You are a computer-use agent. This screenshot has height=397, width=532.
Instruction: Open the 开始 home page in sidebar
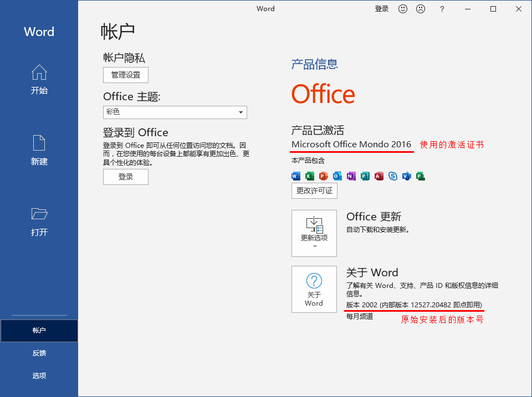click(39, 80)
